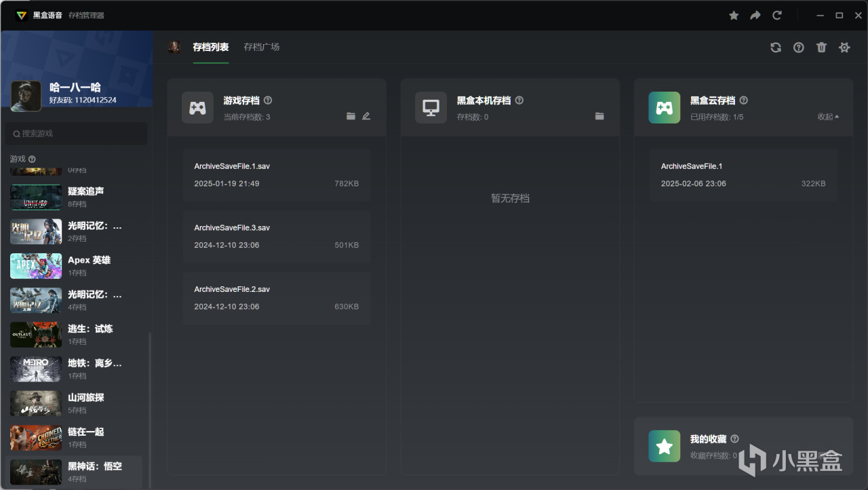Open cloud save ArchiveSaveFile.1

pyautogui.click(x=743, y=175)
